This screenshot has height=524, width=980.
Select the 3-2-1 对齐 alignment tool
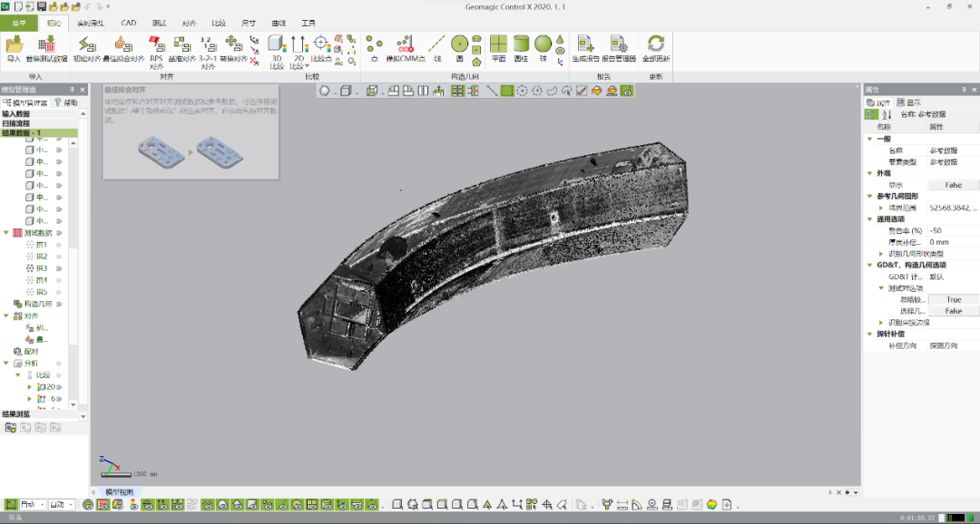pyautogui.click(x=208, y=44)
